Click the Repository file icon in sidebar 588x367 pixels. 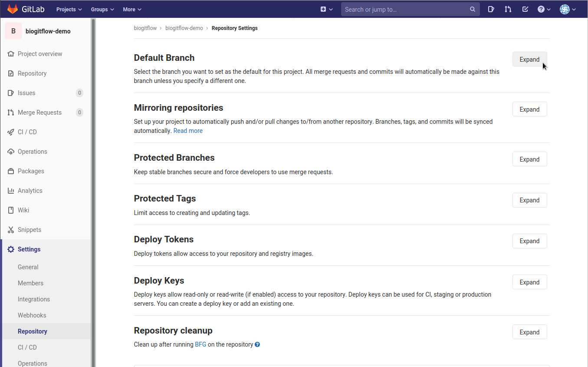[x=11, y=73]
